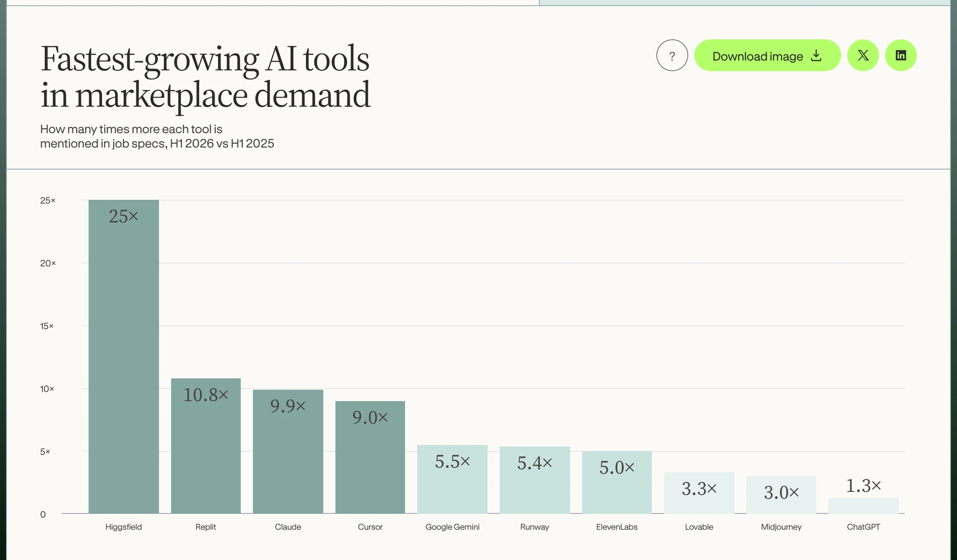Click the Runway 5.4× bar
This screenshot has width=957, height=560.
click(x=534, y=480)
